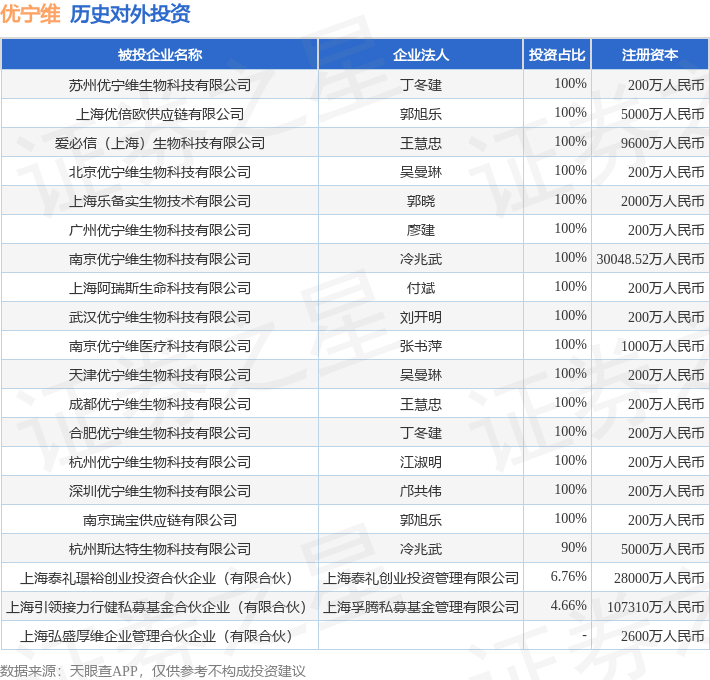Click the 企业法人 column header

[x=421, y=55]
